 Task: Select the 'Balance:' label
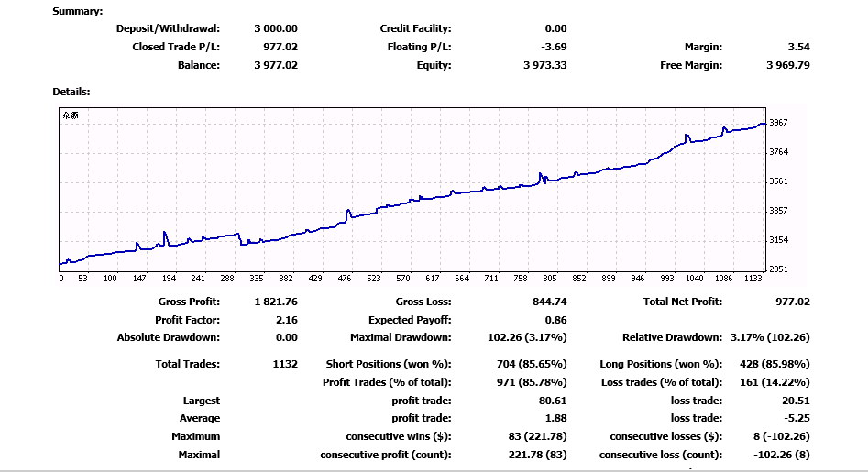click(199, 65)
